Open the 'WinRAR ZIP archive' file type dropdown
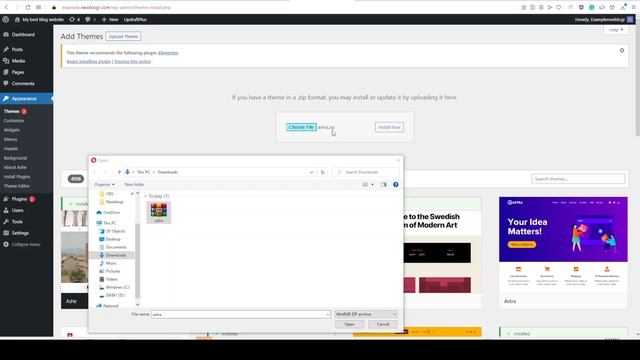 (366, 314)
